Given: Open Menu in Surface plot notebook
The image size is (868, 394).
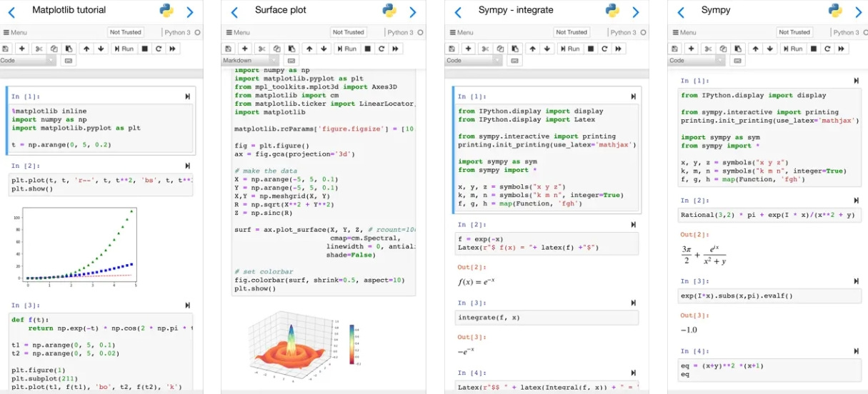Looking at the screenshot, I should (237, 32).
